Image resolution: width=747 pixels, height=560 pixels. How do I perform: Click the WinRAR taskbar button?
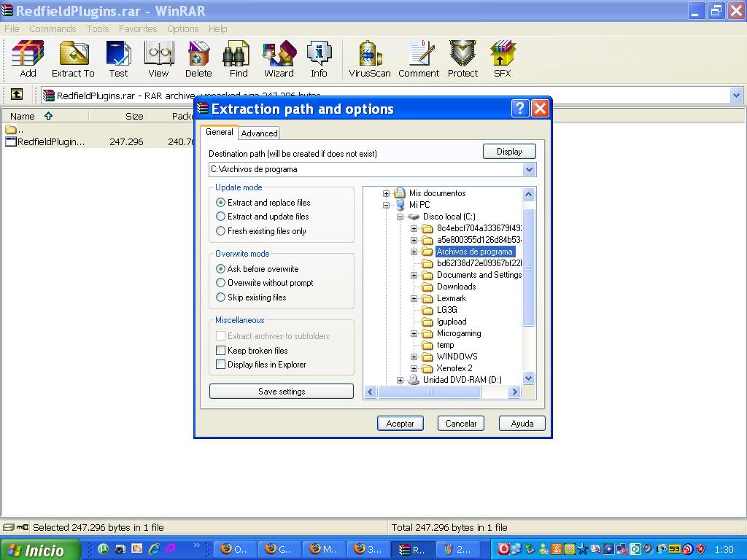click(x=414, y=549)
